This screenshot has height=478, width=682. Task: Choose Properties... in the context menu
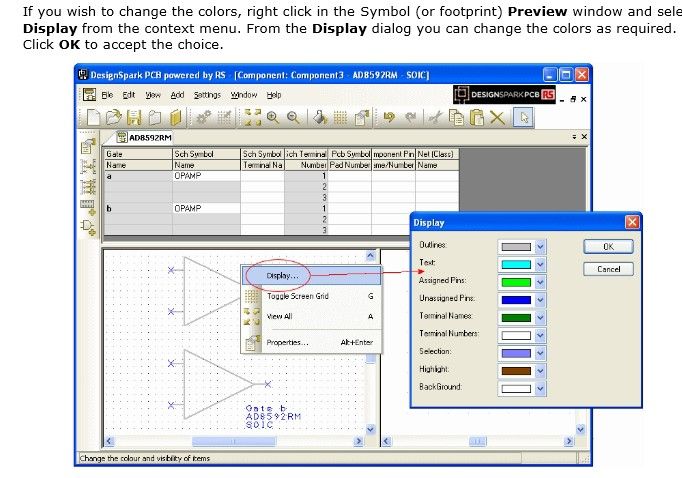click(311, 342)
